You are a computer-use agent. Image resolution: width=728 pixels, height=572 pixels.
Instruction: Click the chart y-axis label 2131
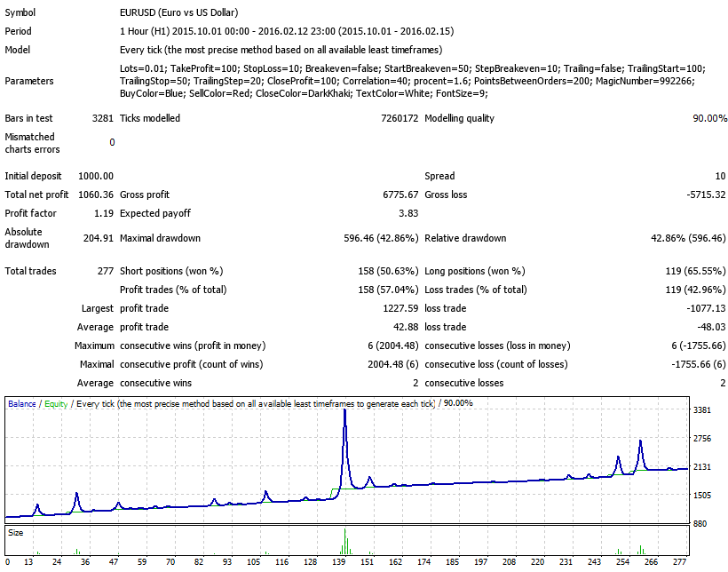point(702,466)
